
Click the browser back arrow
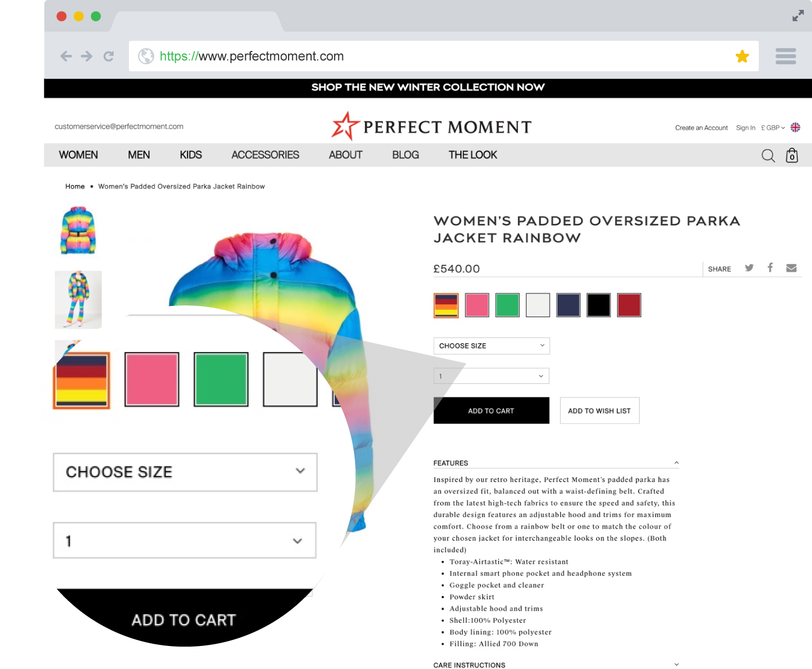[66, 56]
